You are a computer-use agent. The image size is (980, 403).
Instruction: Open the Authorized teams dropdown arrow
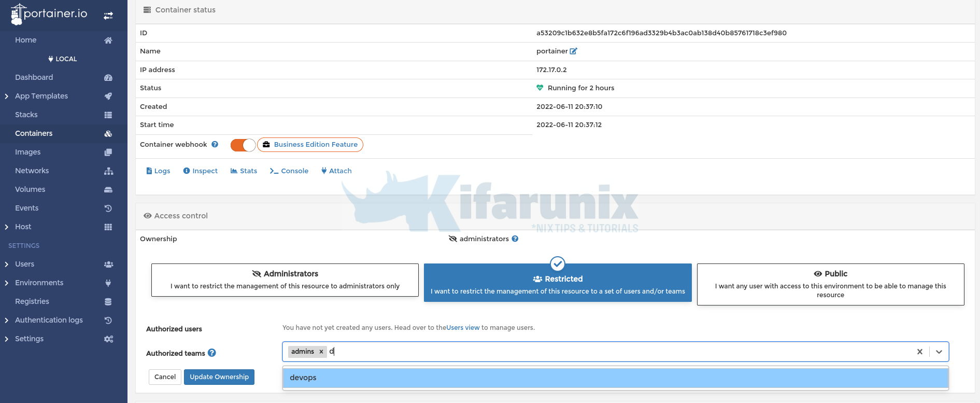pyautogui.click(x=939, y=352)
